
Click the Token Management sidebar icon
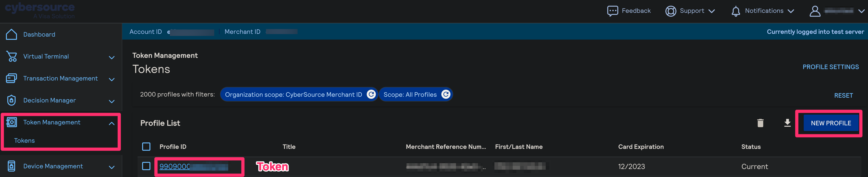tap(11, 123)
